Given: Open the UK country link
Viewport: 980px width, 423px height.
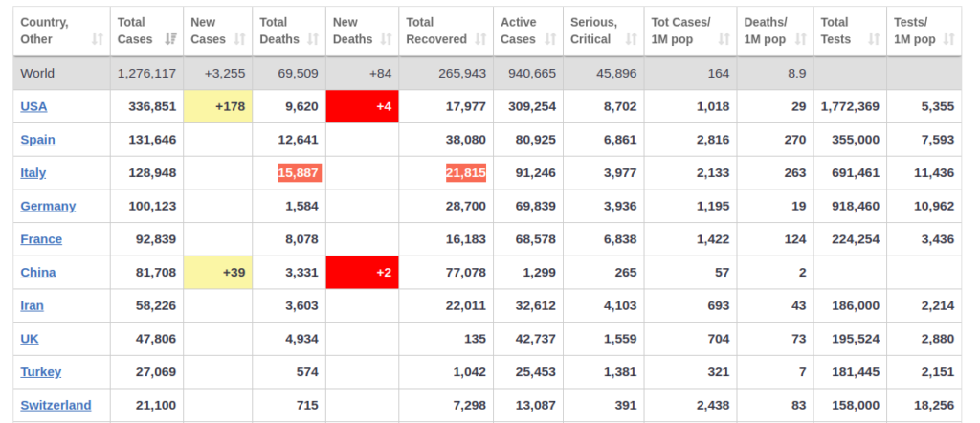Looking at the screenshot, I should tap(30, 339).
